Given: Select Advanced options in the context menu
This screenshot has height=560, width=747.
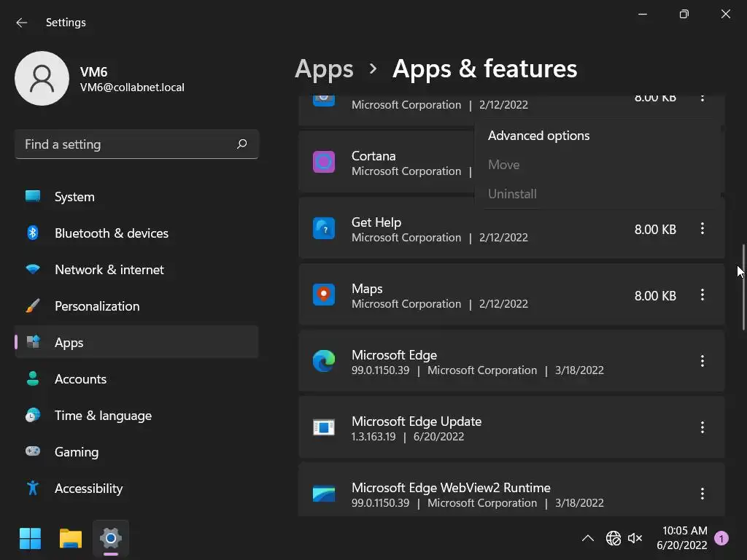Looking at the screenshot, I should tap(538, 136).
